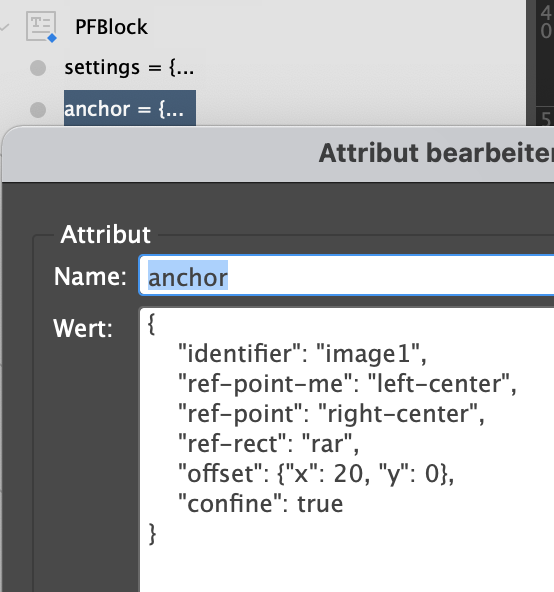Click the blue diamond badge on PFBlock icon
Screen dimensions: 554x592
click(x=52, y=38)
